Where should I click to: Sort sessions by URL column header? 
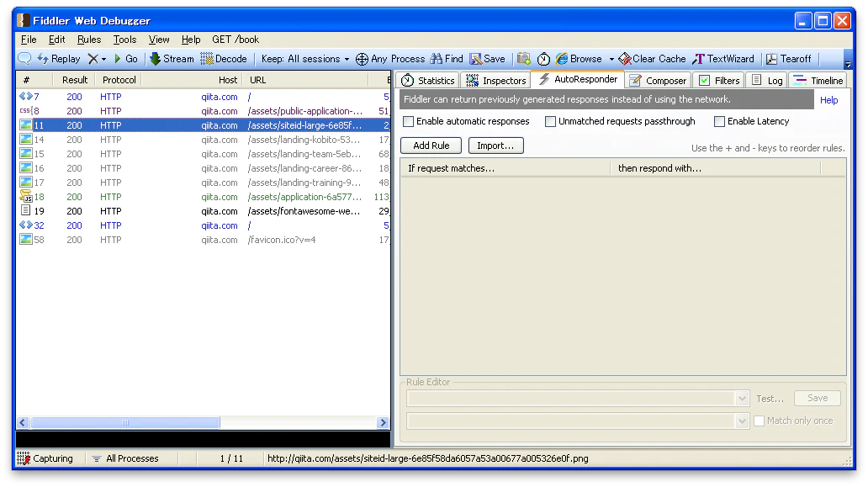click(306, 80)
